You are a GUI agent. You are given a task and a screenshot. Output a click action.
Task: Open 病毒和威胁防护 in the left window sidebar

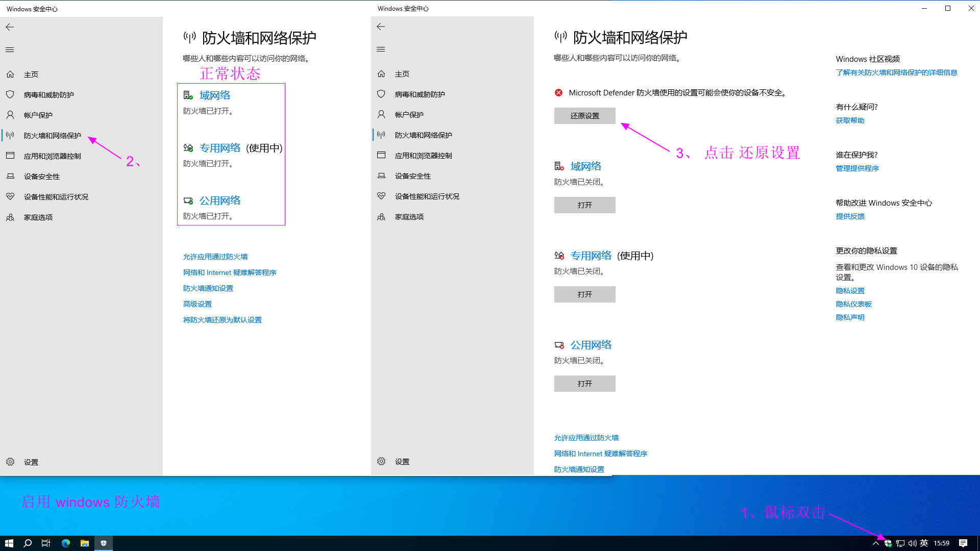click(x=48, y=95)
